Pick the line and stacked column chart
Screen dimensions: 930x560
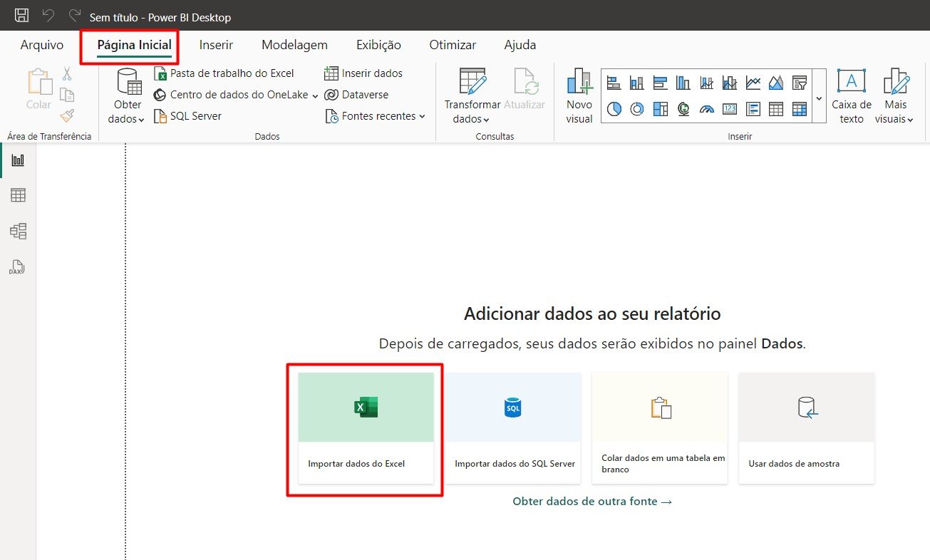pos(706,83)
